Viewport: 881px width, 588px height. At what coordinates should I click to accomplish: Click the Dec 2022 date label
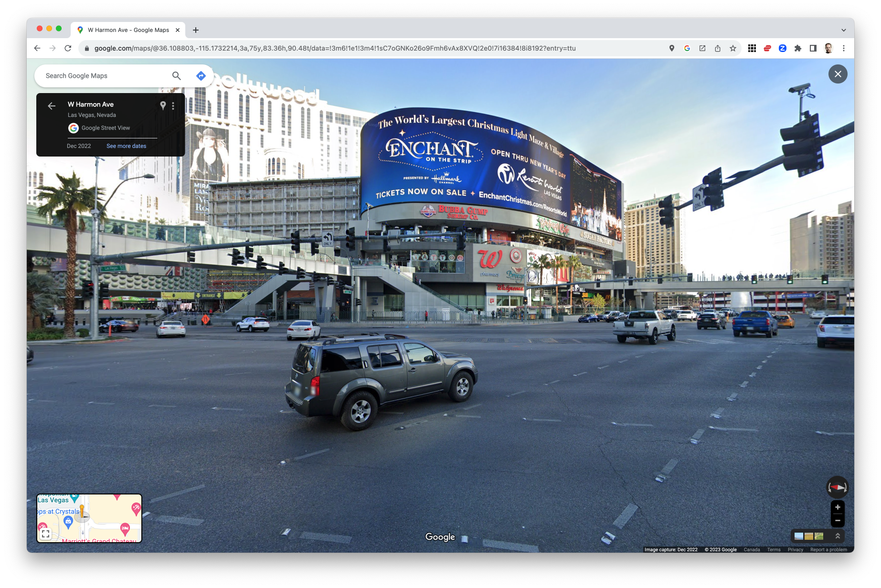(79, 146)
